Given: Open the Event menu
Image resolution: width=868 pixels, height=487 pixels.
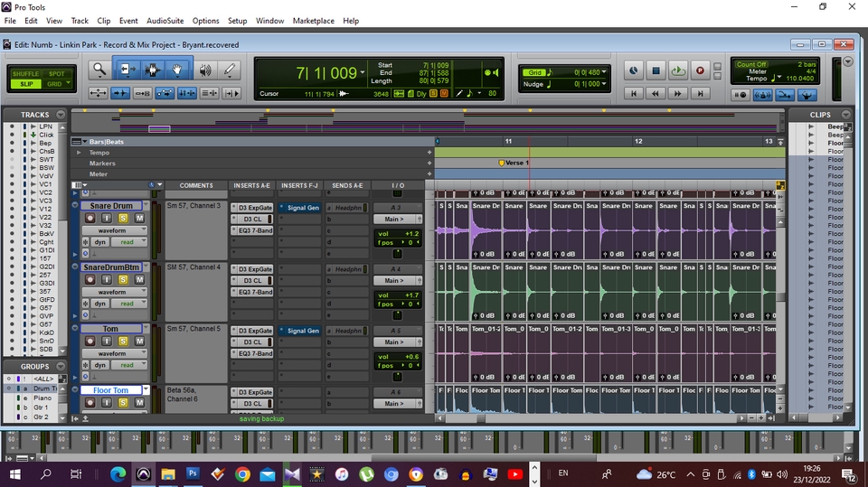Looking at the screenshot, I should point(128,21).
